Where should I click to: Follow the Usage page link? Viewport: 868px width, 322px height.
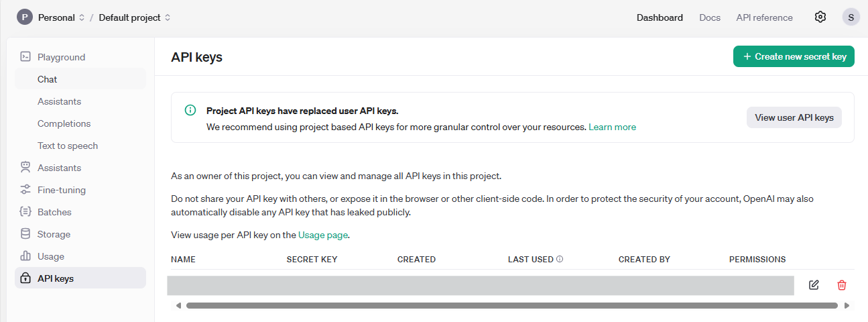pos(323,235)
